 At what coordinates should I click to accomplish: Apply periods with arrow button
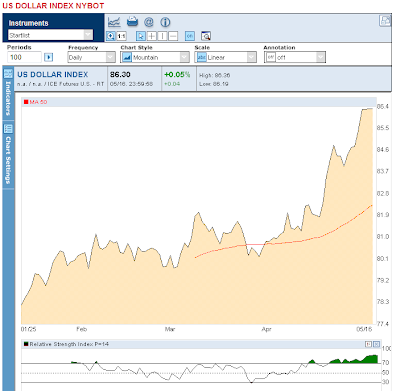(49, 57)
